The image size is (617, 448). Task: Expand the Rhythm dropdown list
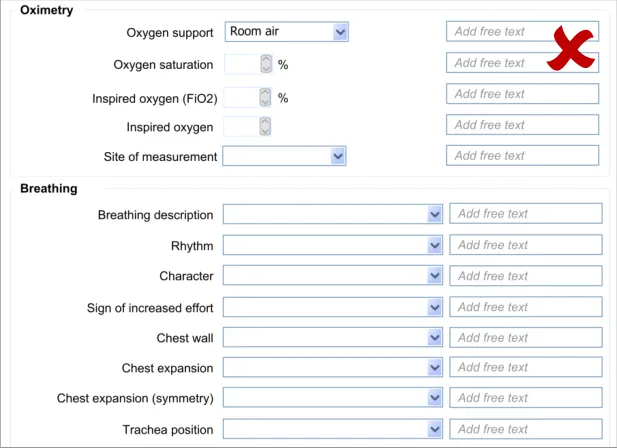(x=333, y=246)
